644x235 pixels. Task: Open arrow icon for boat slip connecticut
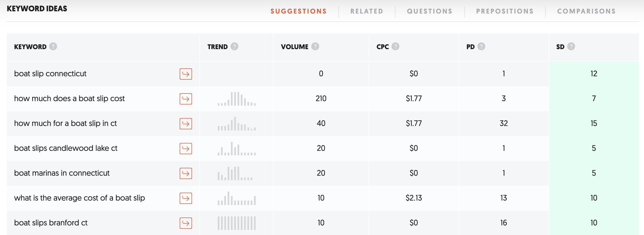click(186, 74)
